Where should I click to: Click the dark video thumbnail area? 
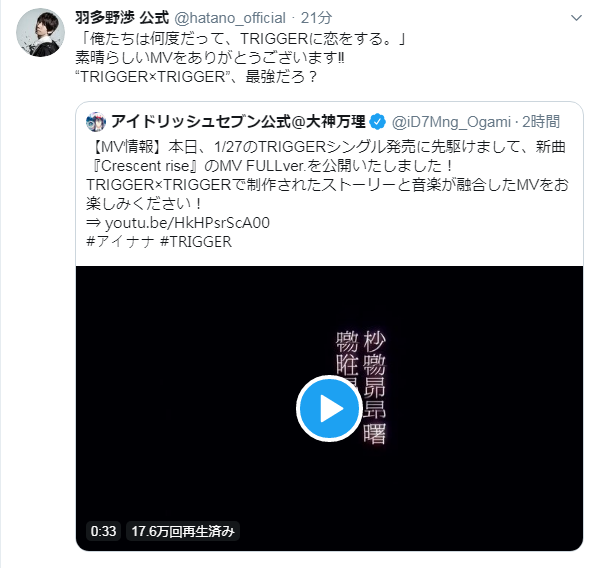pyautogui.click(x=329, y=408)
